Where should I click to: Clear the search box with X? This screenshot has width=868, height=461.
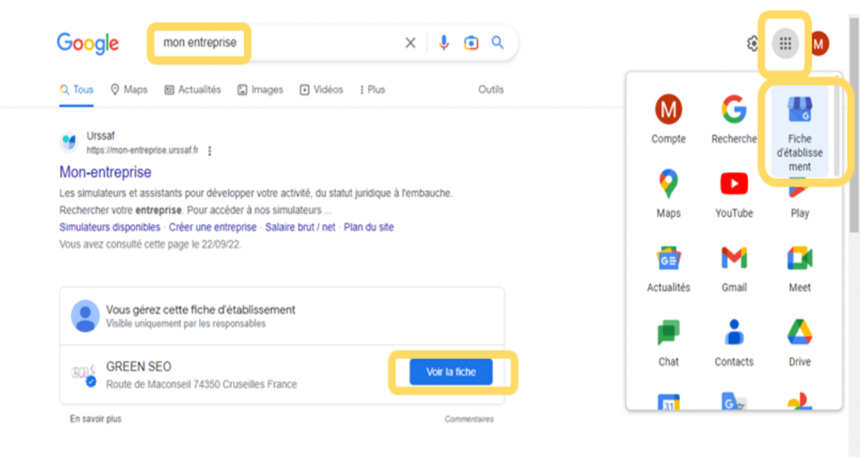pyautogui.click(x=410, y=43)
